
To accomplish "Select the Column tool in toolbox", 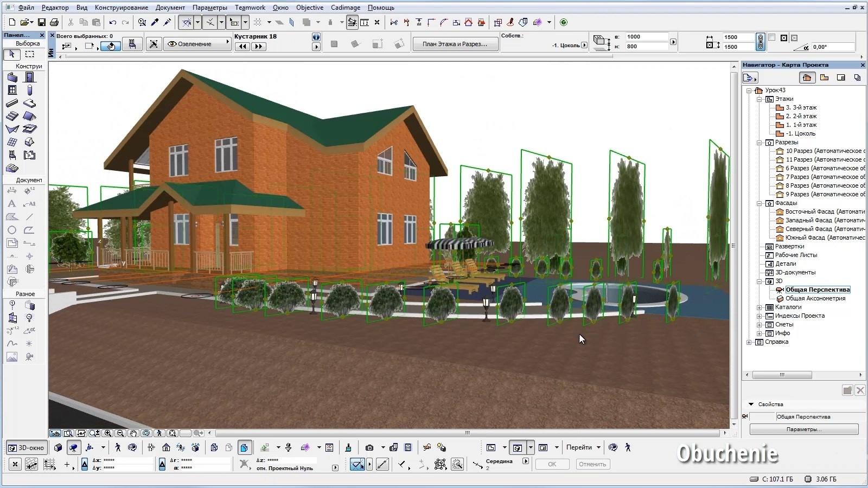I will coord(30,90).
